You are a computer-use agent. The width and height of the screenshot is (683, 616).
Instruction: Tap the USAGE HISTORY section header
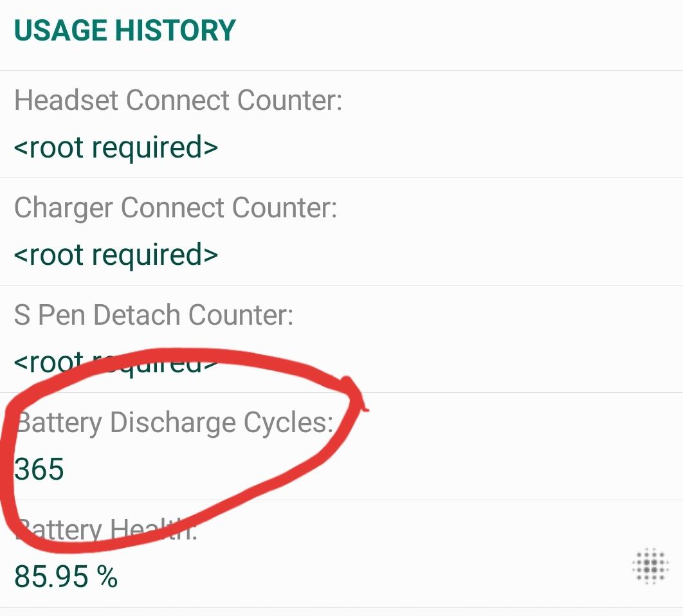point(125,31)
